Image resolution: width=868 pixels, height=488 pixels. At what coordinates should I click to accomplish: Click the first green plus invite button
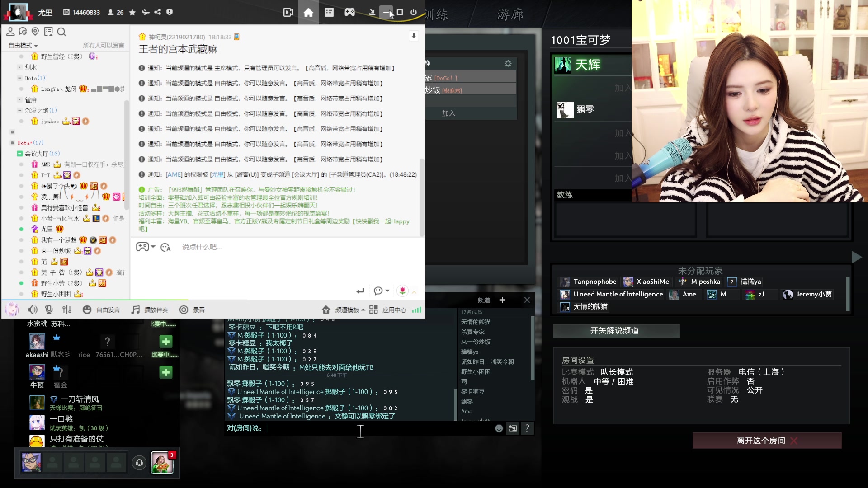tap(166, 342)
